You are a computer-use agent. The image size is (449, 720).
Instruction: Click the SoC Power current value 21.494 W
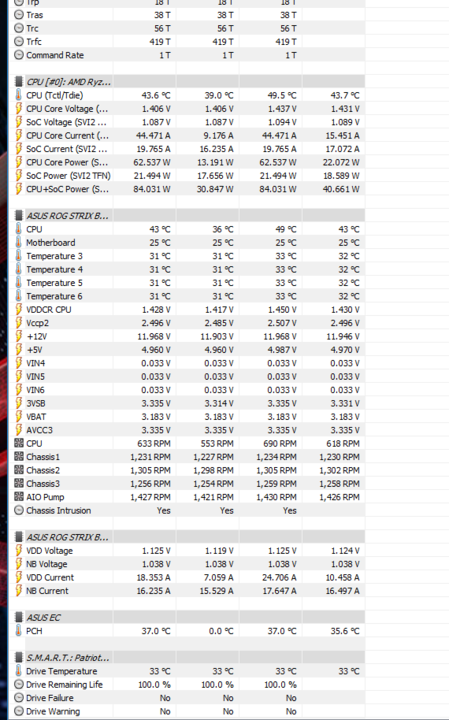pyautogui.click(x=152, y=175)
